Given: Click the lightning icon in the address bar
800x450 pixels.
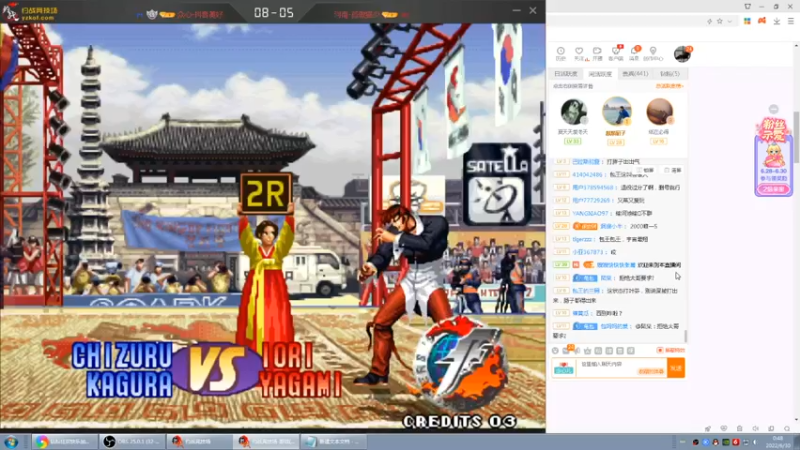Looking at the screenshot, I should point(709,21).
